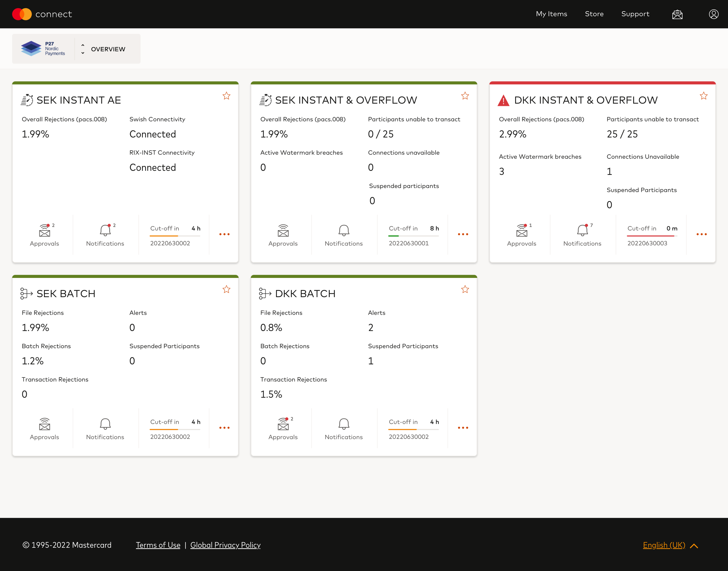
Task: Click the SEK BATCH card title
Action: (66, 294)
